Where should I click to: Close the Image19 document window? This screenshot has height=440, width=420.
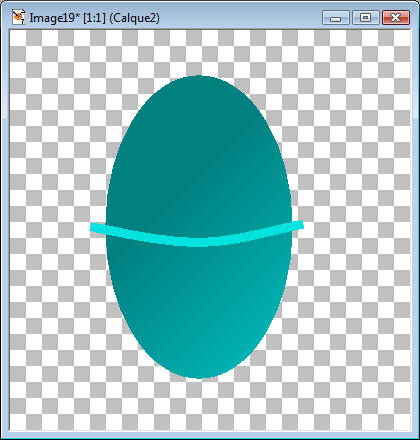(x=396, y=17)
